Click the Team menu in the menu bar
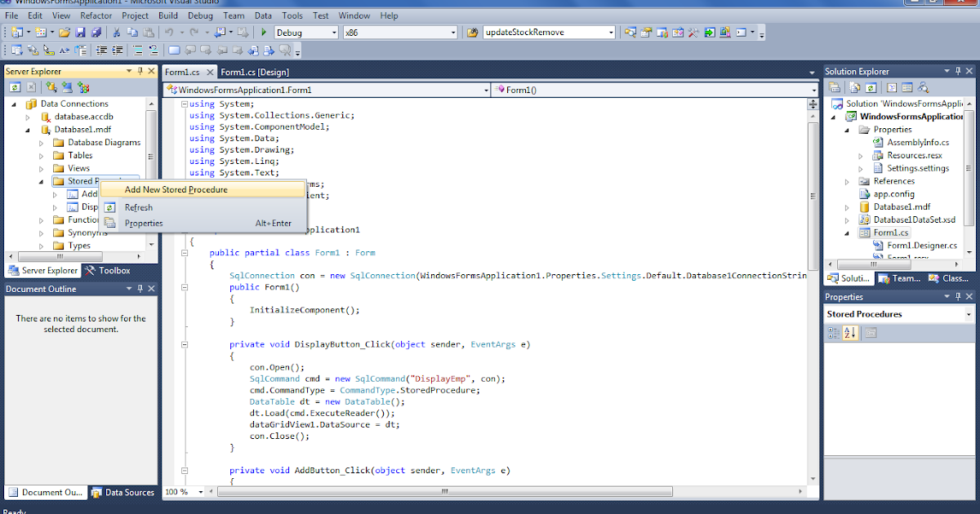The image size is (980, 514). tap(234, 16)
